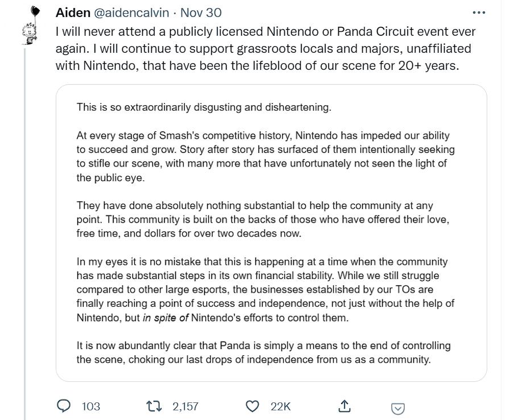Click the final paragraph about Panda controlling
514x420 pixels.
(x=264, y=352)
